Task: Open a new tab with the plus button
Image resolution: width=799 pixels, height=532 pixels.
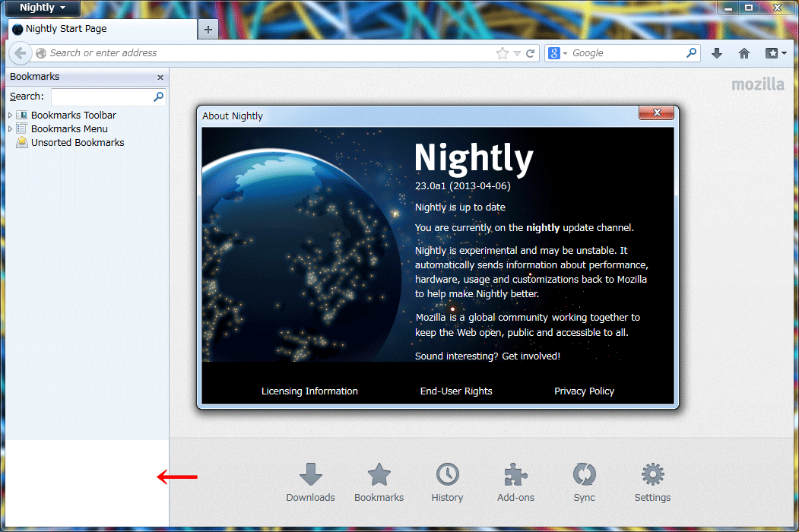Action: 208,29
